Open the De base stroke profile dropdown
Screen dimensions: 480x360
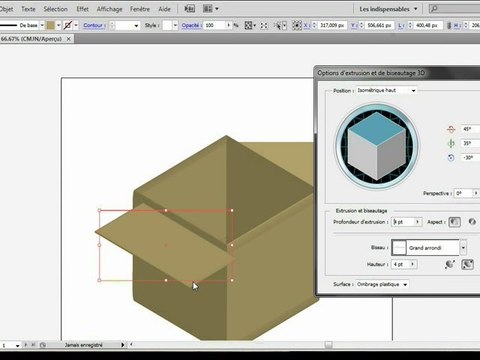coord(42,25)
